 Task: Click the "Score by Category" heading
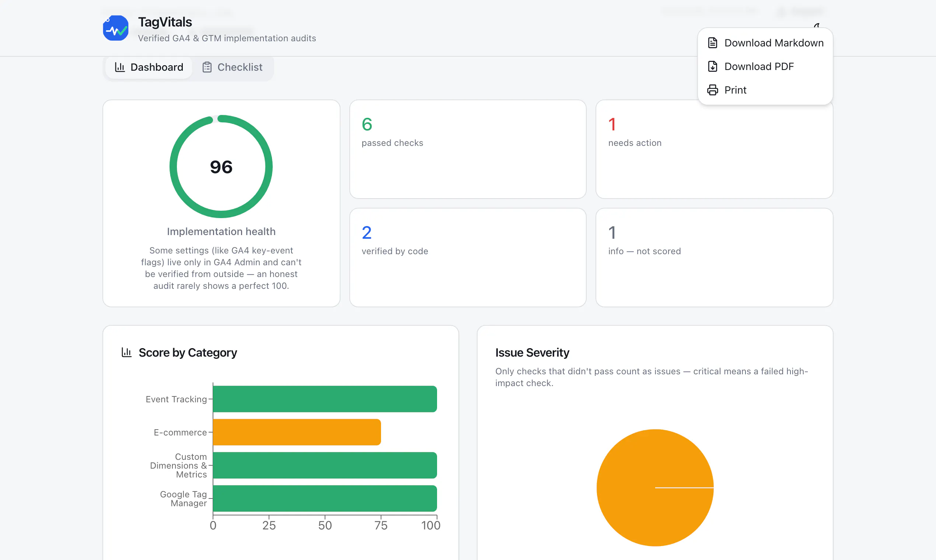coord(188,353)
